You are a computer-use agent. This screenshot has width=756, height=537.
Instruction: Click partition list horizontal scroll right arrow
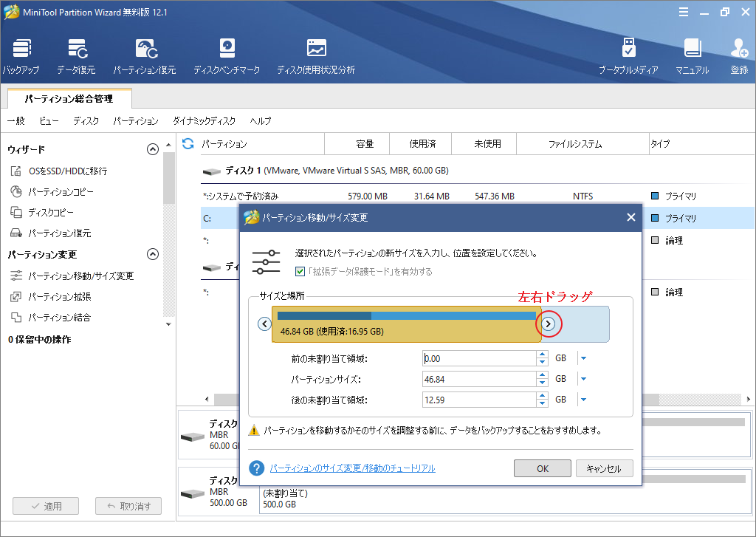[x=749, y=399]
